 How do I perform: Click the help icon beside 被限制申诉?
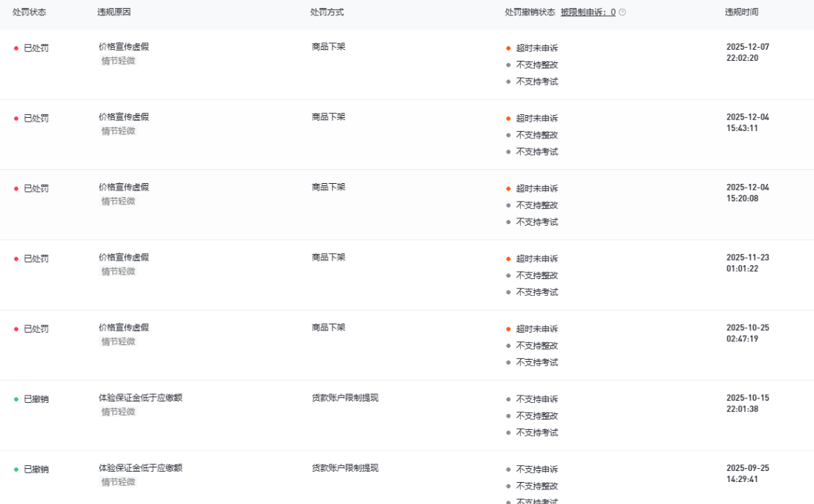623,12
